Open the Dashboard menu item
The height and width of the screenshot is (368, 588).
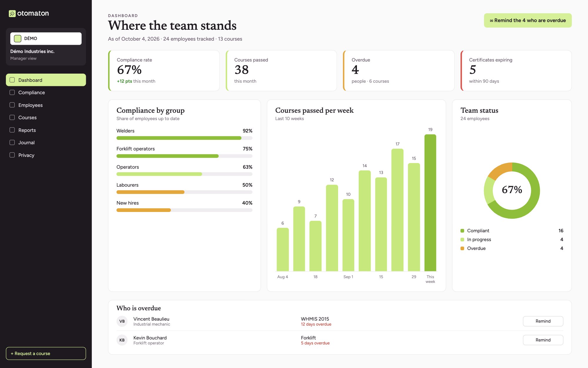[46, 80]
